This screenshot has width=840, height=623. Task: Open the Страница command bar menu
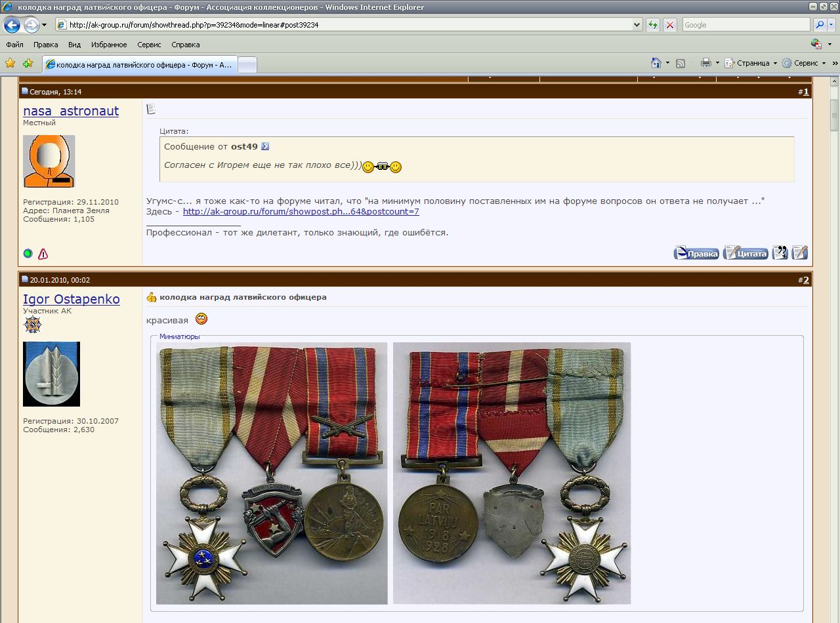point(751,63)
